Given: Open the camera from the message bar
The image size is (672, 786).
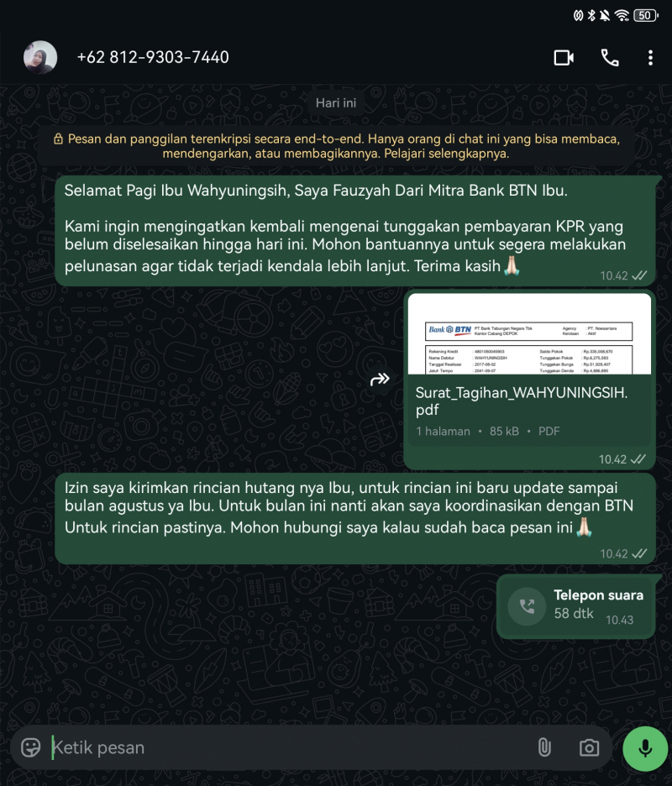Looking at the screenshot, I should click(x=589, y=748).
